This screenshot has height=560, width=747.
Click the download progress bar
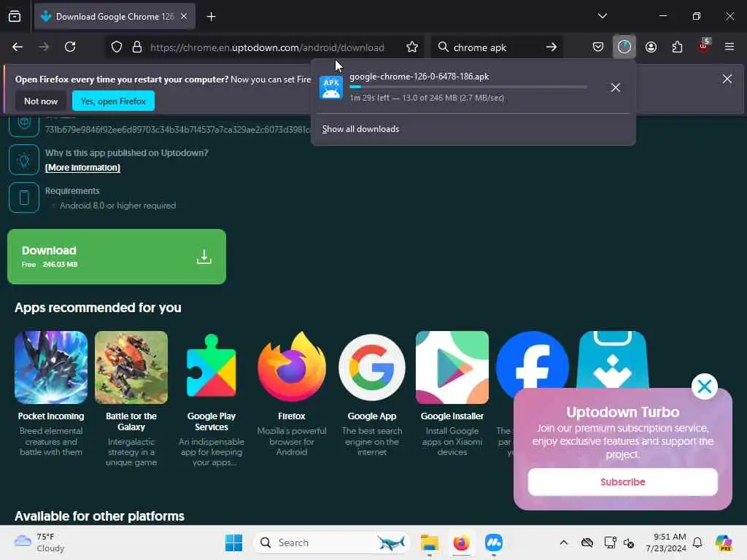468,87
